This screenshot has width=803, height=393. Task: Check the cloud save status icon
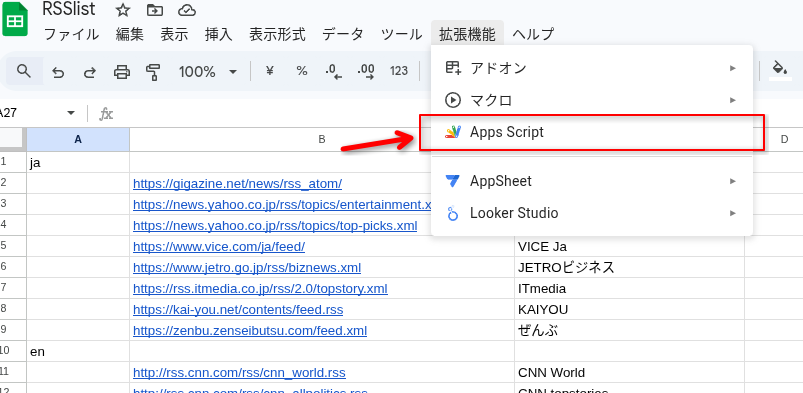click(x=187, y=10)
